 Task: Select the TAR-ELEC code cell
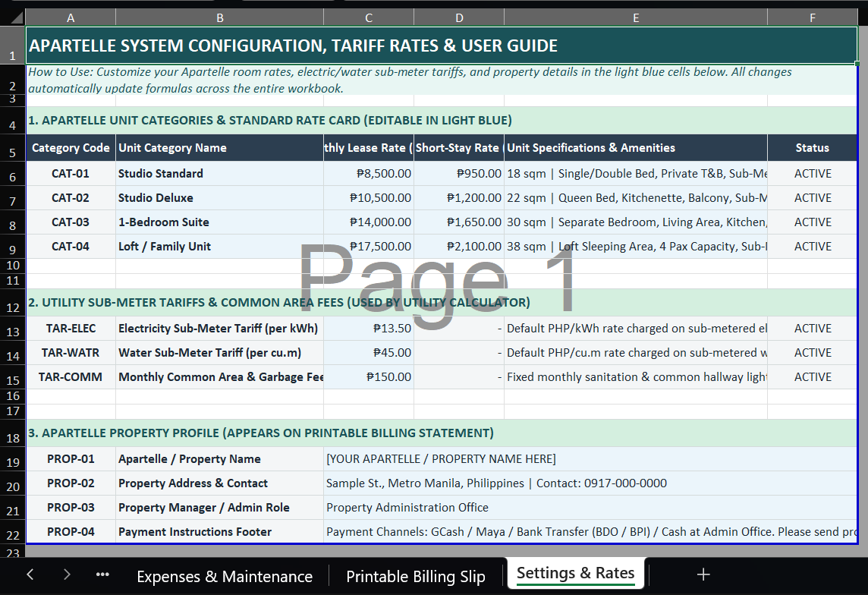[x=71, y=328]
